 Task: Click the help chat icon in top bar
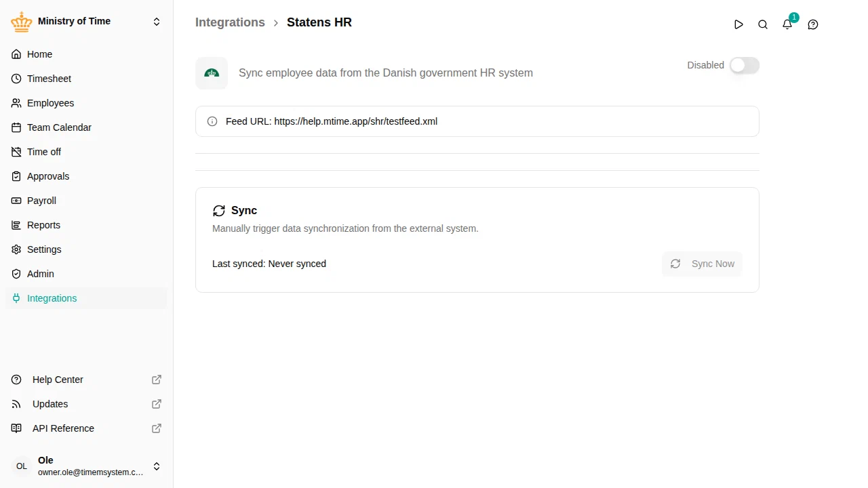(x=813, y=24)
